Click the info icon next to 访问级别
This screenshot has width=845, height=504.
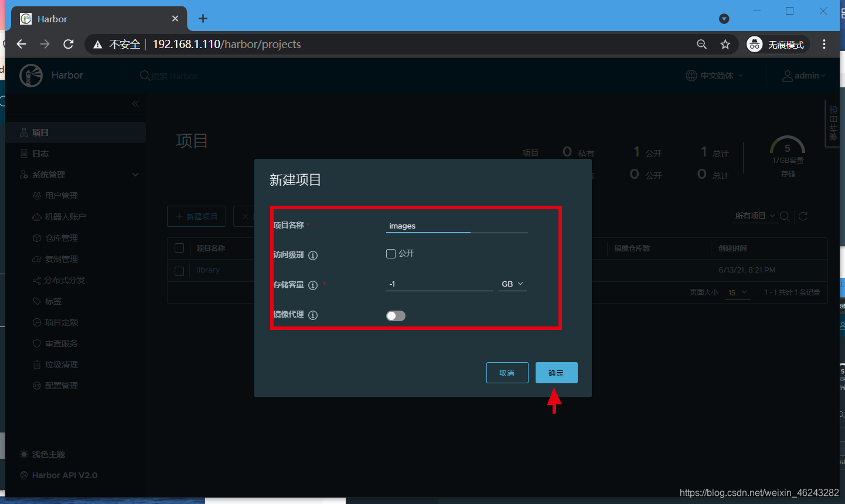coord(313,256)
